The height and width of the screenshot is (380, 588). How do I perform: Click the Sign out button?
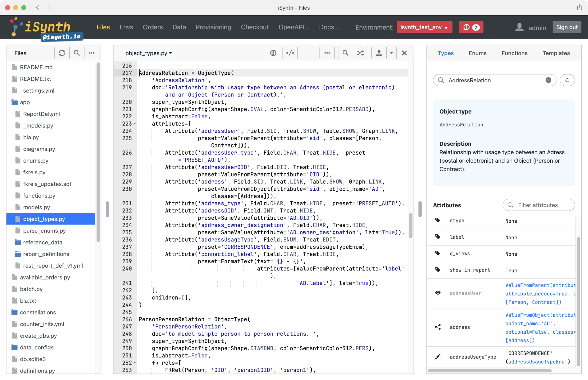click(567, 27)
